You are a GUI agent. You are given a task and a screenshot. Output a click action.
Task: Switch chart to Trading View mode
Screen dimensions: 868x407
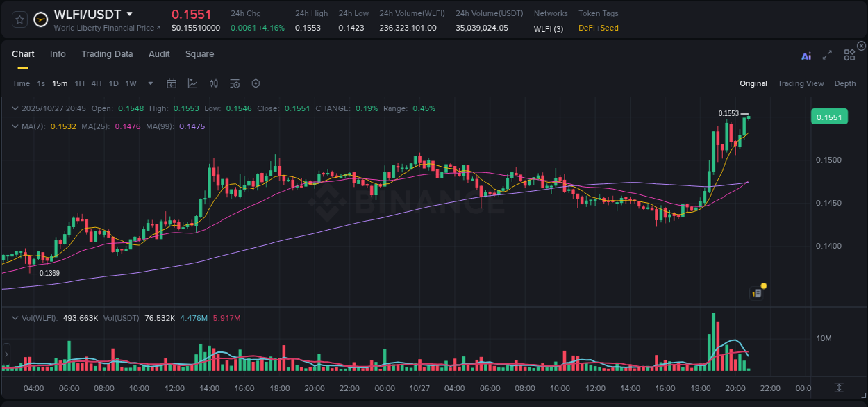tap(801, 83)
